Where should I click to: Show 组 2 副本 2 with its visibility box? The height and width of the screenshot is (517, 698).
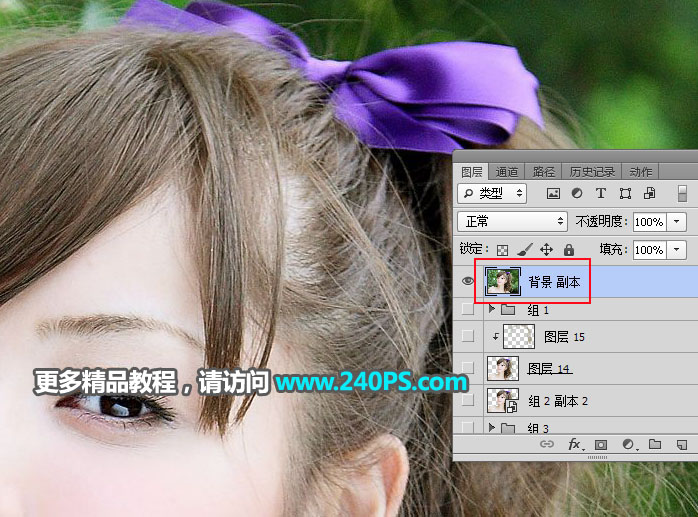point(468,400)
